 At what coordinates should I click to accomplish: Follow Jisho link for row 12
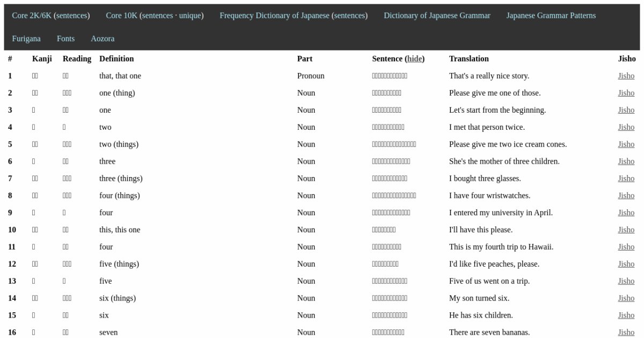(x=626, y=264)
